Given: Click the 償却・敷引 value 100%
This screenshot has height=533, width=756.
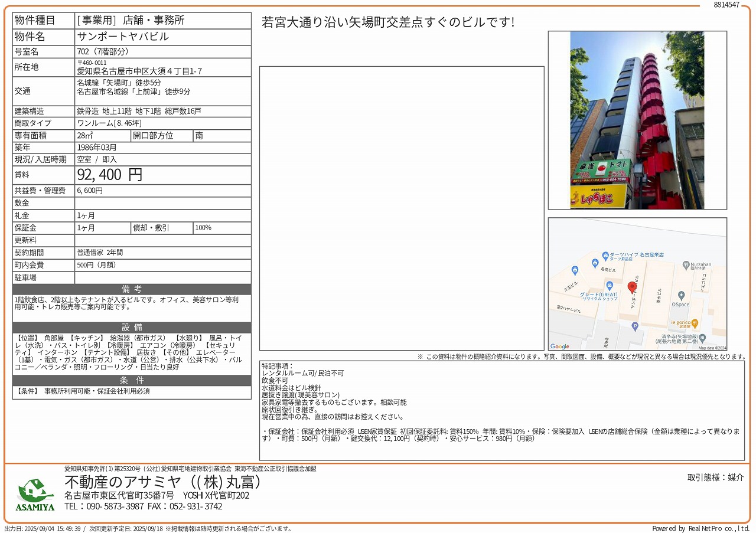Looking at the screenshot, I should coord(203,228).
